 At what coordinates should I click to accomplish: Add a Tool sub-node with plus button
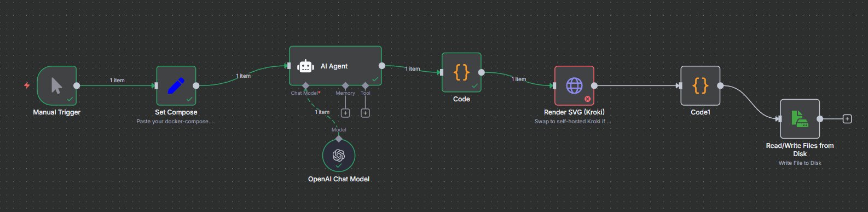click(x=365, y=113)
